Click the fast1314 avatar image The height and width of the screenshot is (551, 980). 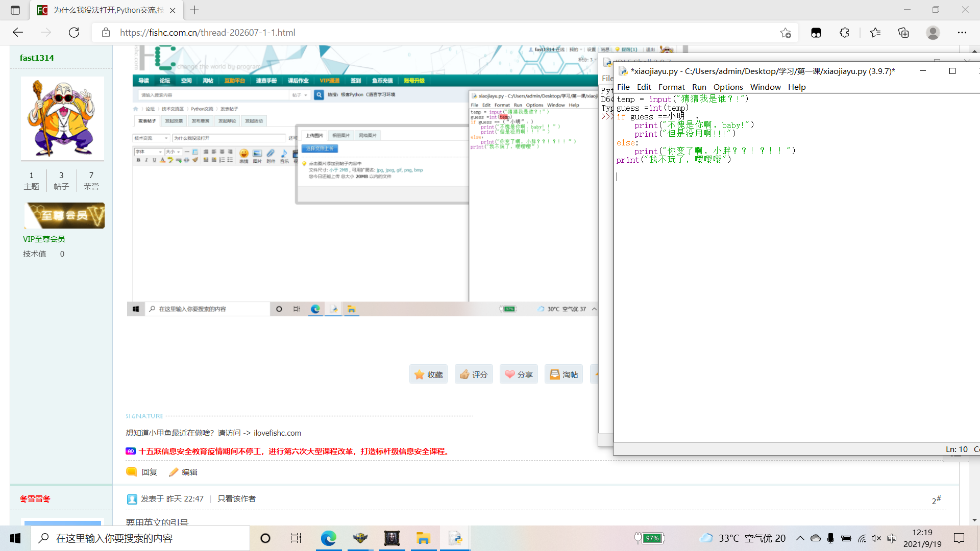click(62, 118)
